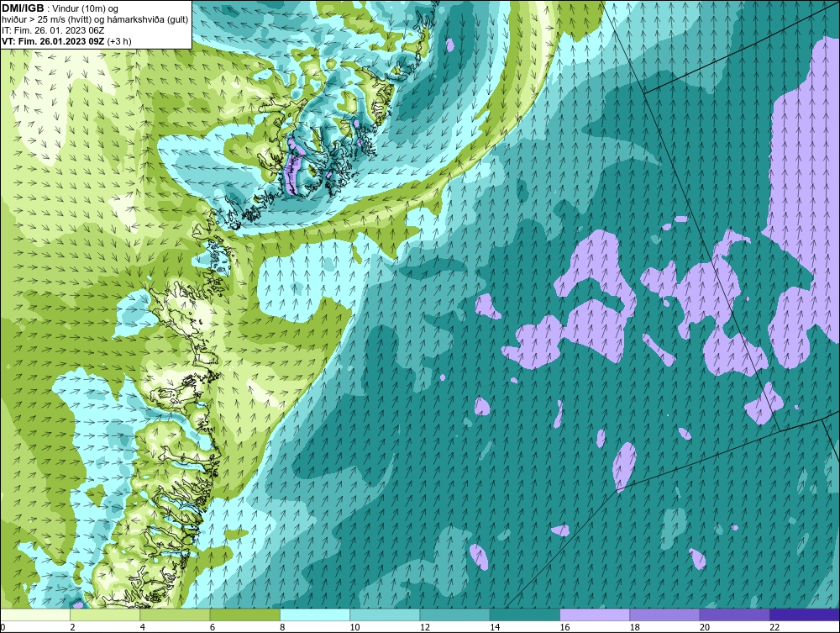Click the 0–2 m/s palest legend swatch
The height and width of the screenshot is (633, 840).
[34, 615]
